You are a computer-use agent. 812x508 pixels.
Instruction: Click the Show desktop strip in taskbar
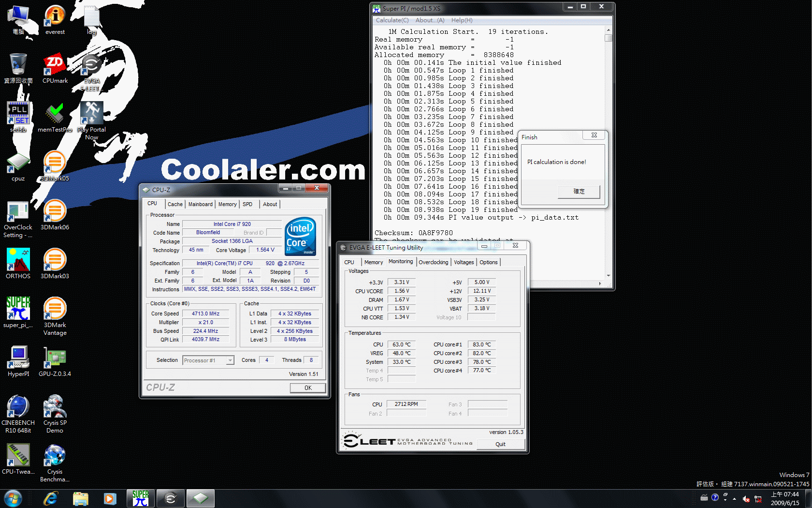coord(808,498)
